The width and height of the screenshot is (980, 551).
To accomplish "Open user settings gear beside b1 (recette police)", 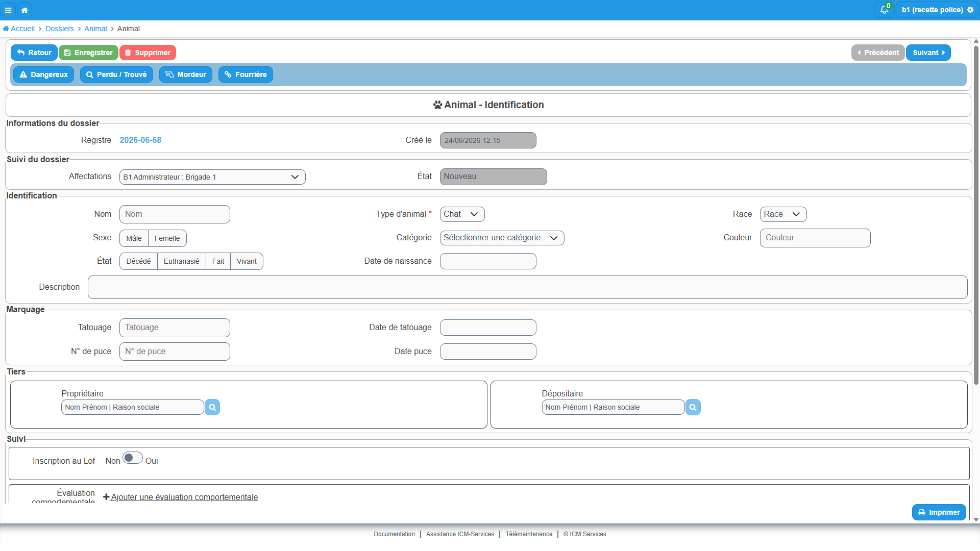I will click(x=970, y=10).
